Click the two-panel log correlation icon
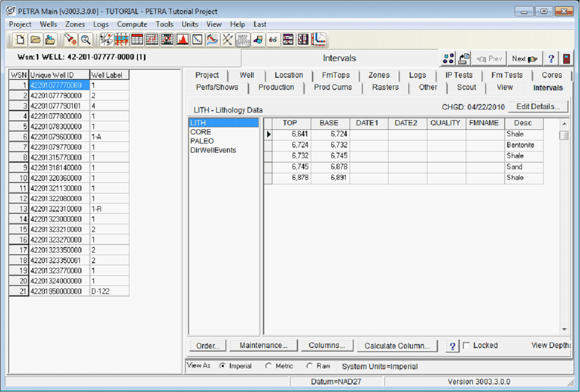Viewport: 580px width, 392px height. click(303, 39)
